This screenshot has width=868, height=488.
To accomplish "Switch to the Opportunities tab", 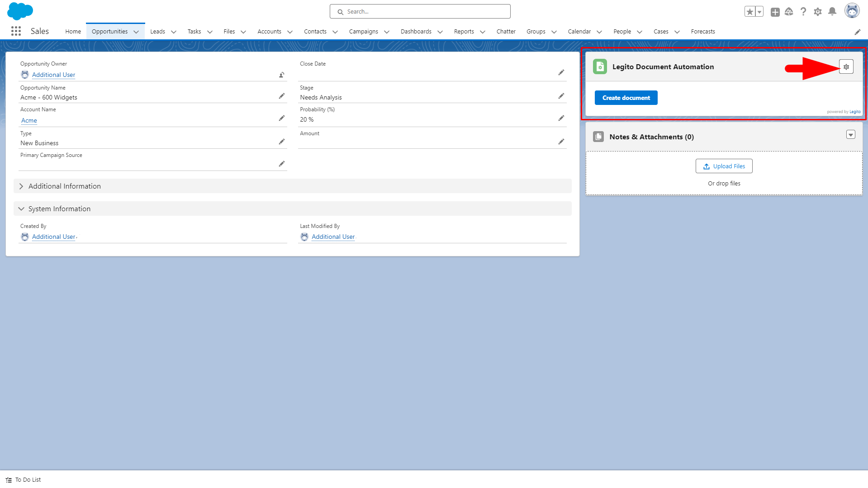I will 109,31.
